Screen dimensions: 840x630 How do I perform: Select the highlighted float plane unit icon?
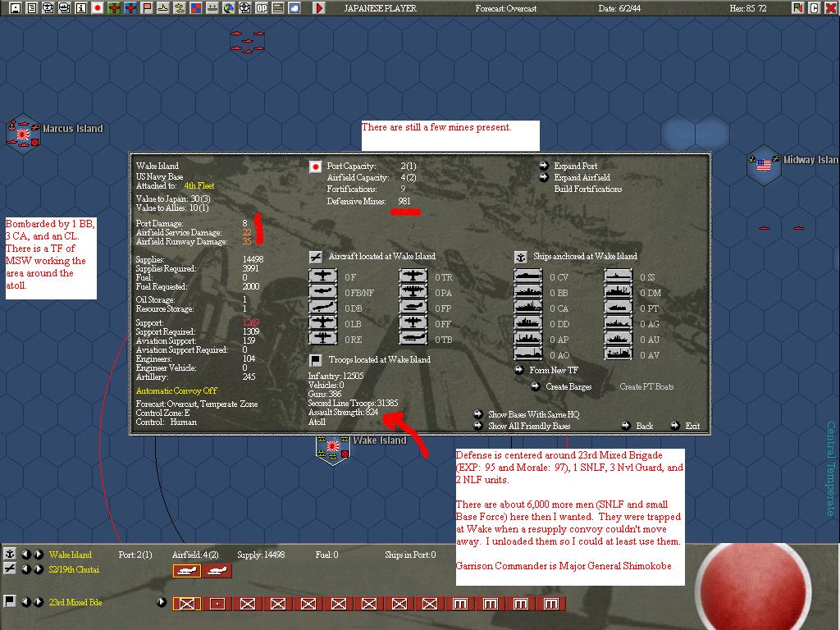click(x=186, y=571)
